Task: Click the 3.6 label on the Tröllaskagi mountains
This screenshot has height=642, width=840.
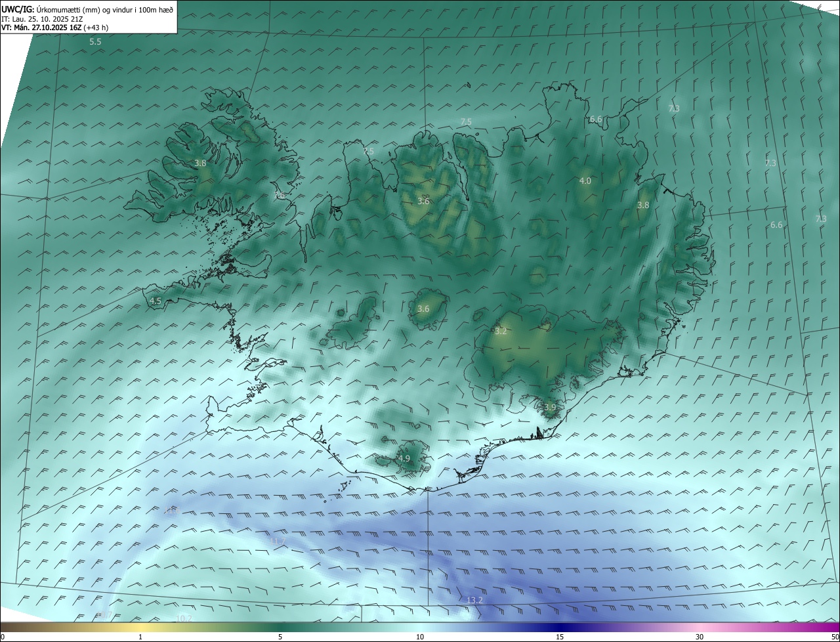Action: (423, 202)
